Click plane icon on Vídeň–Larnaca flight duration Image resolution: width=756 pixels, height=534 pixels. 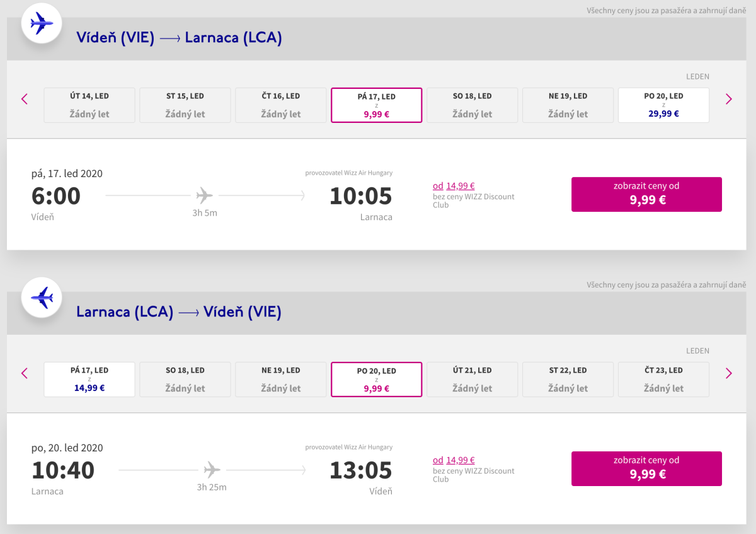tap(205, 195)
